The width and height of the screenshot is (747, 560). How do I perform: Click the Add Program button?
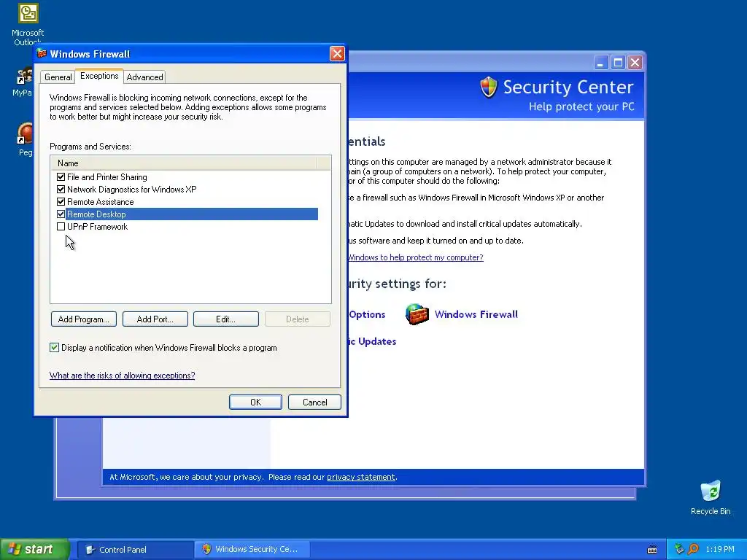[84, 319]
